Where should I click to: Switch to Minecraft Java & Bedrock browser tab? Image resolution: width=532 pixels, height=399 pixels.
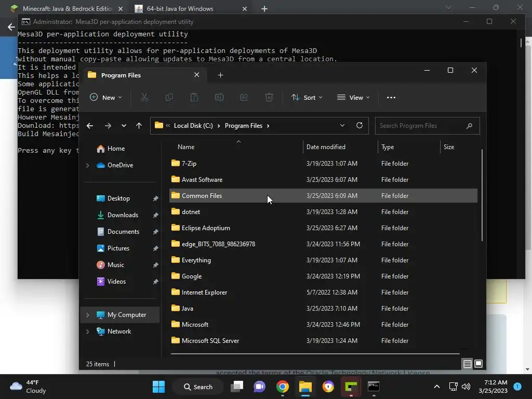coord(68,8)
